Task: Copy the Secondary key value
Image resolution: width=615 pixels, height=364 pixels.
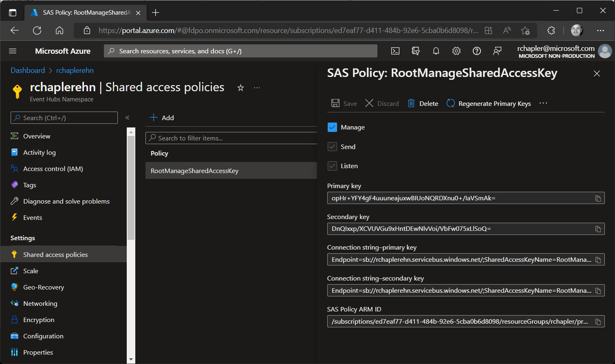Action: (598, 229)
